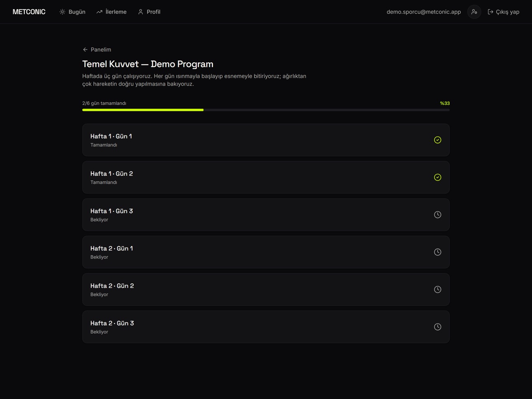Image resolution: width=532 pixels, height=399 pixels.
Task: Click Bekliyor status under Hafta 2 · Gün 2
Action: point(99,295)
